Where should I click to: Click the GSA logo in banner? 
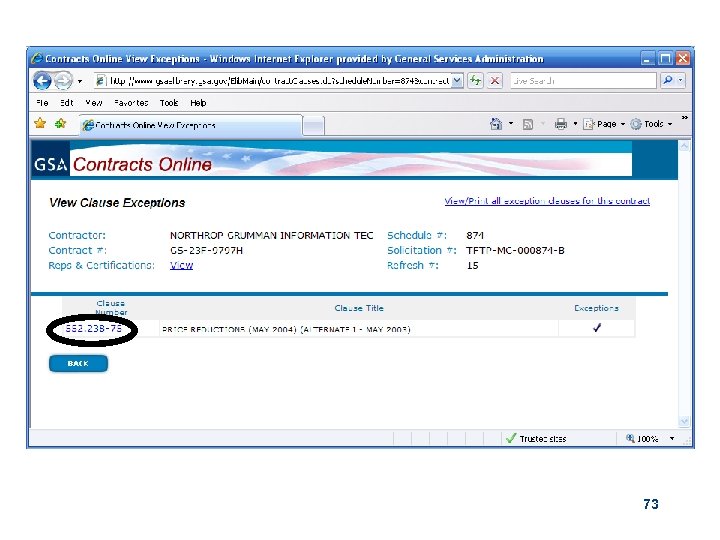[51, 164]
